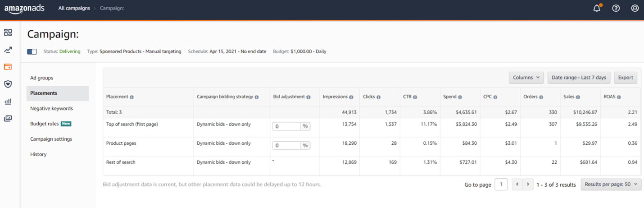644x208 pixels.
Task: Open the shield heart sidebar icon
Action: coord(8,84)
